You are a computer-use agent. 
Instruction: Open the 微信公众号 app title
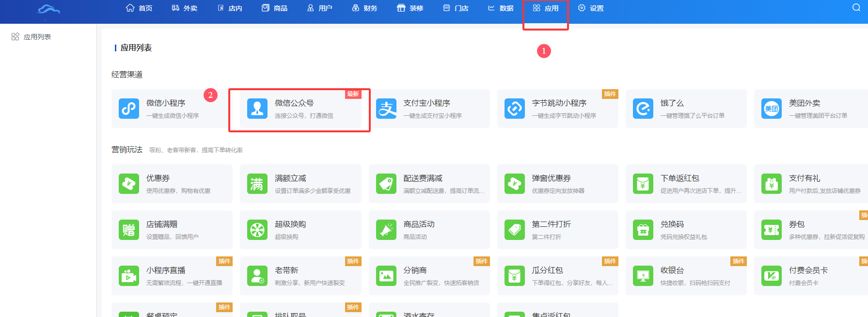click(294, 103)
